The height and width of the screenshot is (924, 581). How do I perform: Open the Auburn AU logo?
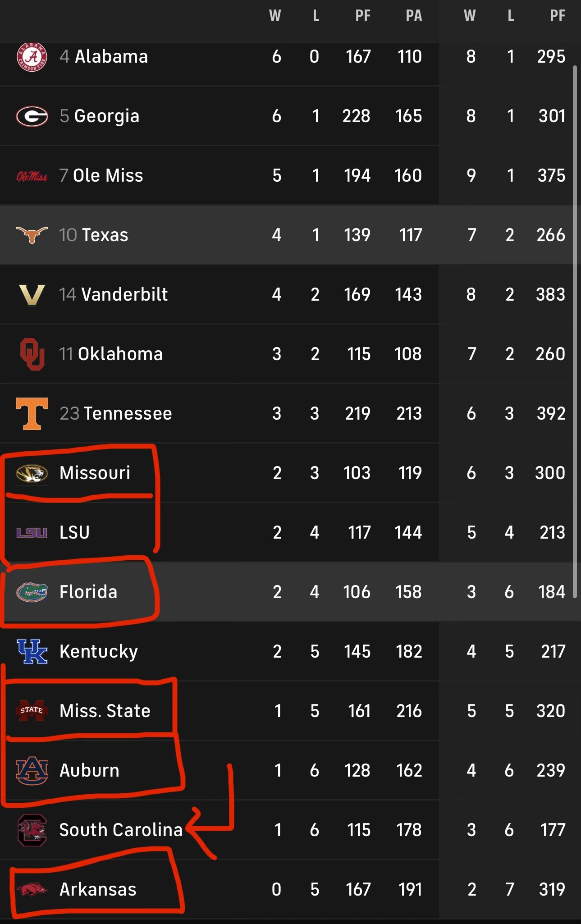[x=32, y=770]
